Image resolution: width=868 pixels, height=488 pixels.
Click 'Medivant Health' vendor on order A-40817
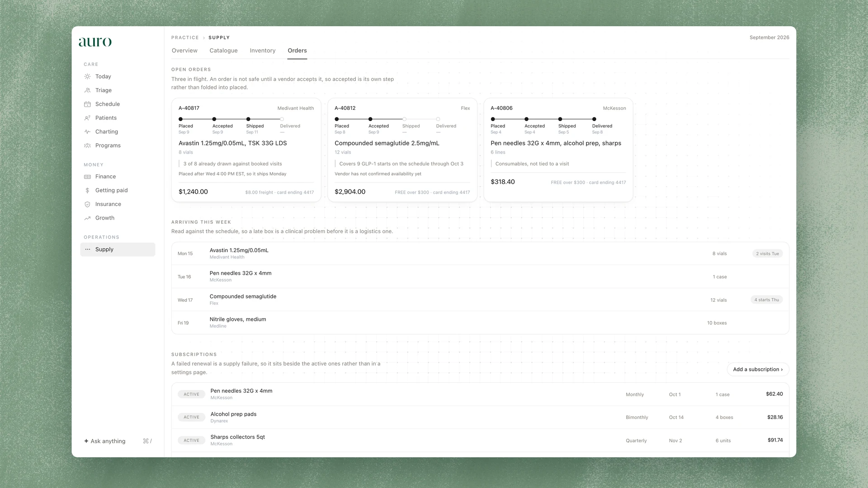pos(295,108)
